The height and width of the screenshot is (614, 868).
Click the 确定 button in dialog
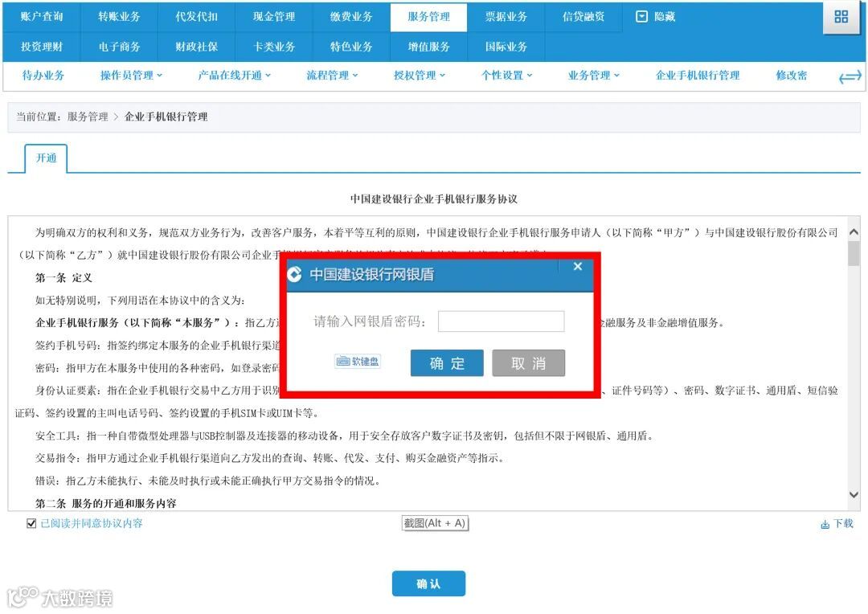pos(447,363)
